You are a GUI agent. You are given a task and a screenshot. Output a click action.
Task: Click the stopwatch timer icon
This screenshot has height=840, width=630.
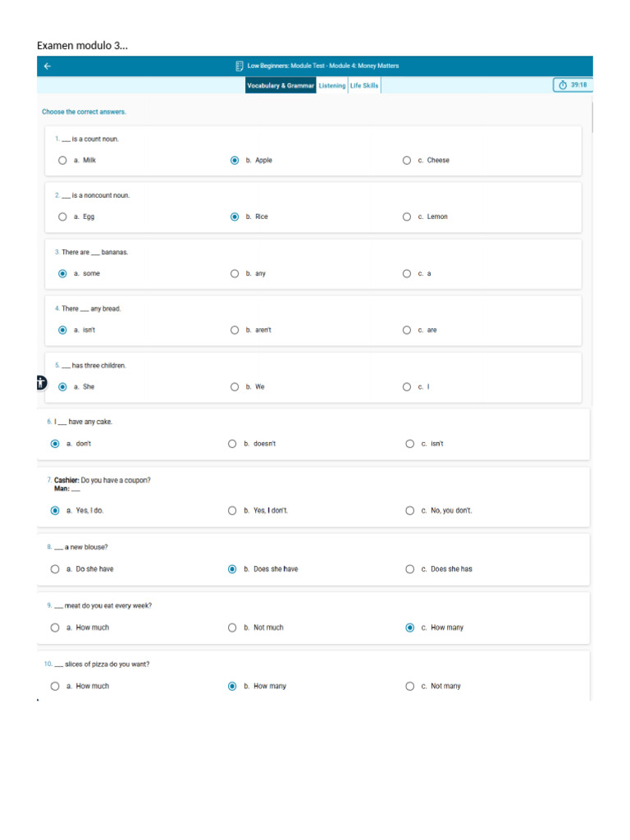[x=562, y=85]
